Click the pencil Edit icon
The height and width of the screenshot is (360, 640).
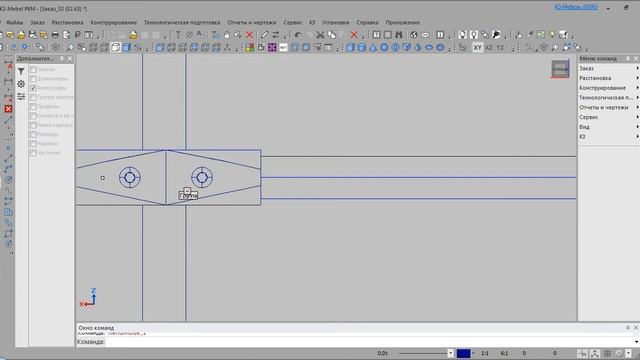(x=264, y=35)
